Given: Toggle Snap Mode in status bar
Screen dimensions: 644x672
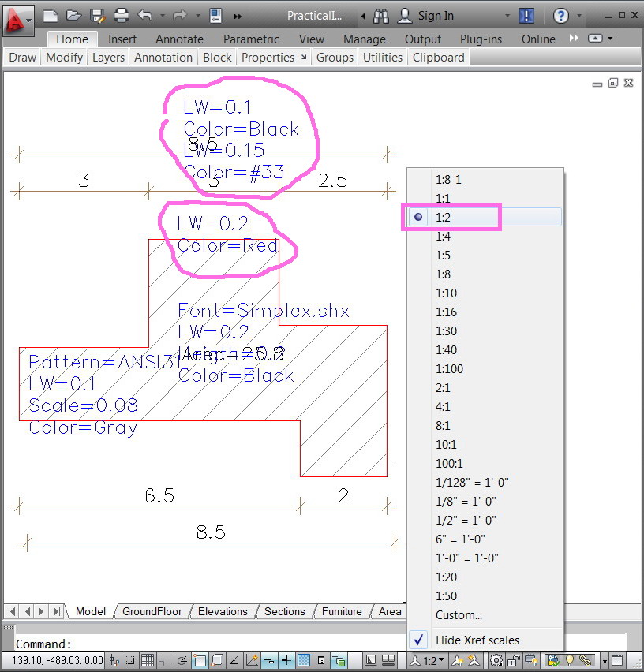Looking at the screenshot, I should click(x=130, y=660).
